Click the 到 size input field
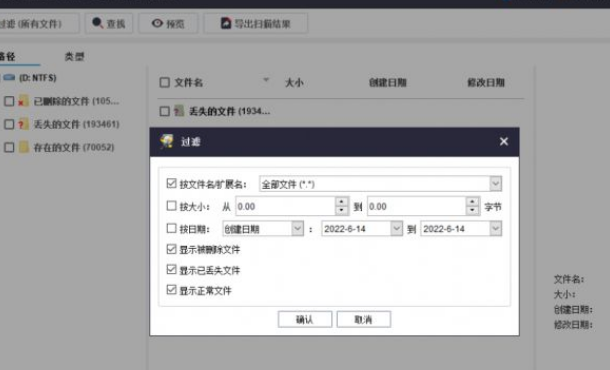 tap(417, 206)
